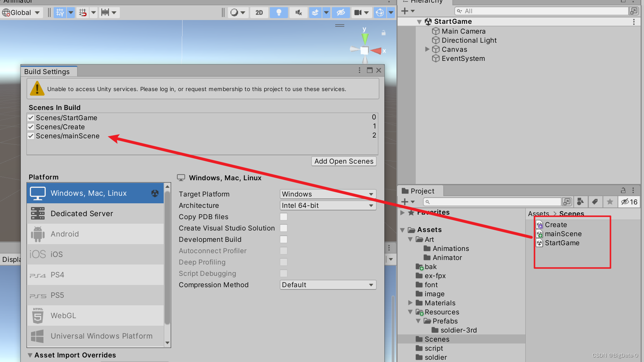This screenshot has height=362, width=644.
Task: Click the Project panel search field
Action: (492, 202)
